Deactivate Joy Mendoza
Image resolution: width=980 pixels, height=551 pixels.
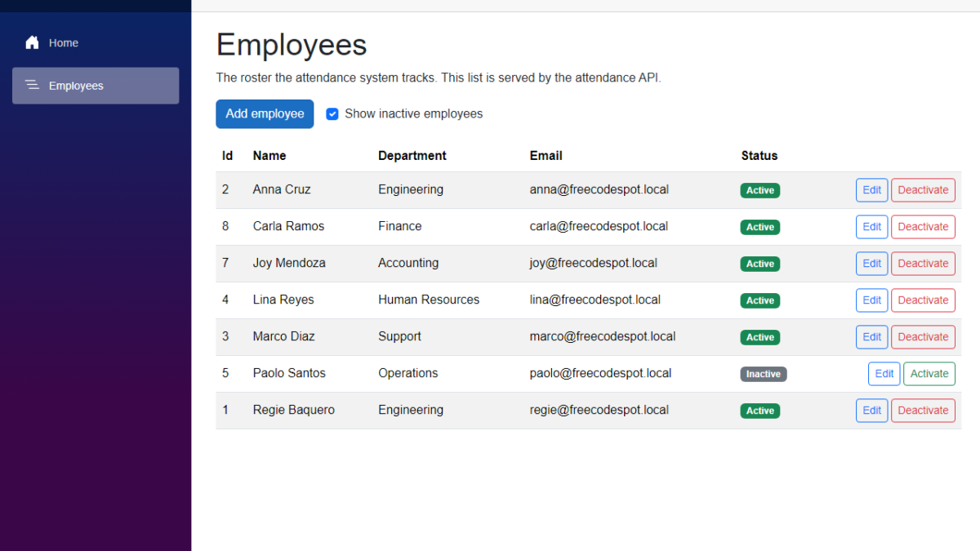tap(923, 264)
